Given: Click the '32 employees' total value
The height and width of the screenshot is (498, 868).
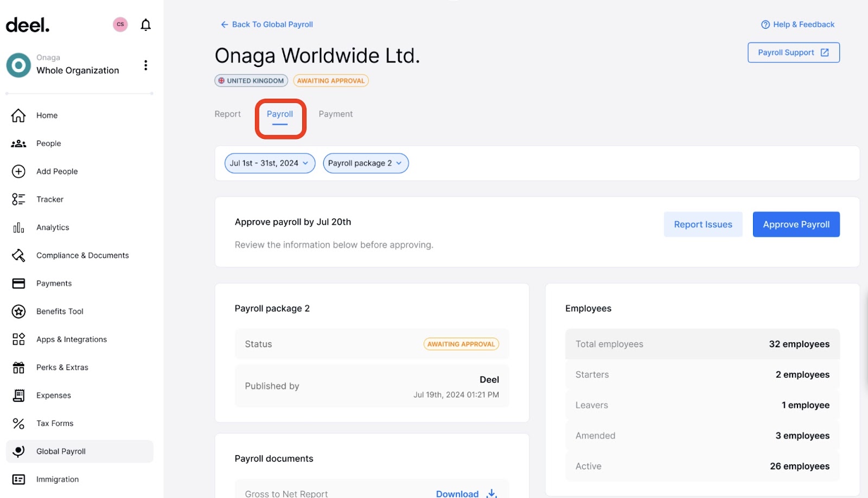Looking at the screenshot, I should [x=799, y=344].
